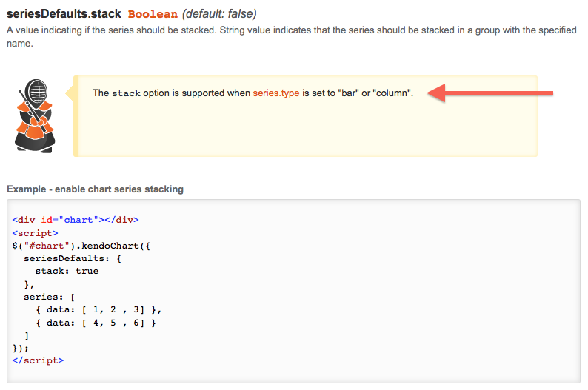Viewport: 588px width, 390px height.
Task: Click the orange Boolean type label
Action: pos(153,14)
